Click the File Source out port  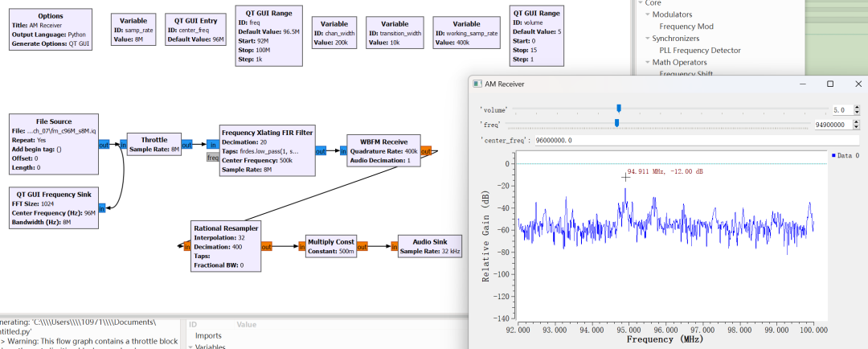tap(104, 145)
